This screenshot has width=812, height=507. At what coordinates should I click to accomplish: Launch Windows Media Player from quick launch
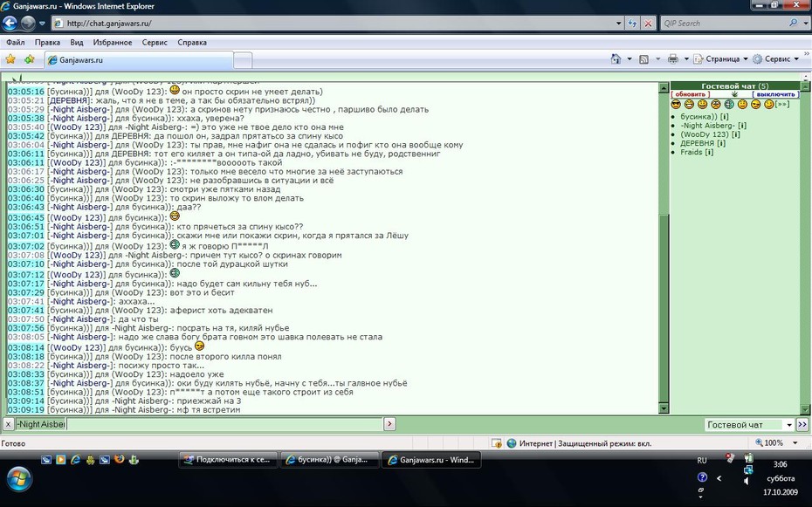[61, 459]
